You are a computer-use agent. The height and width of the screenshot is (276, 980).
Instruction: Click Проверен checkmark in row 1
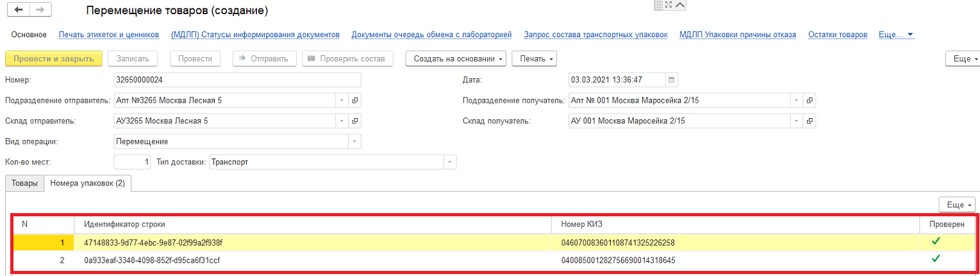point(936,241)
